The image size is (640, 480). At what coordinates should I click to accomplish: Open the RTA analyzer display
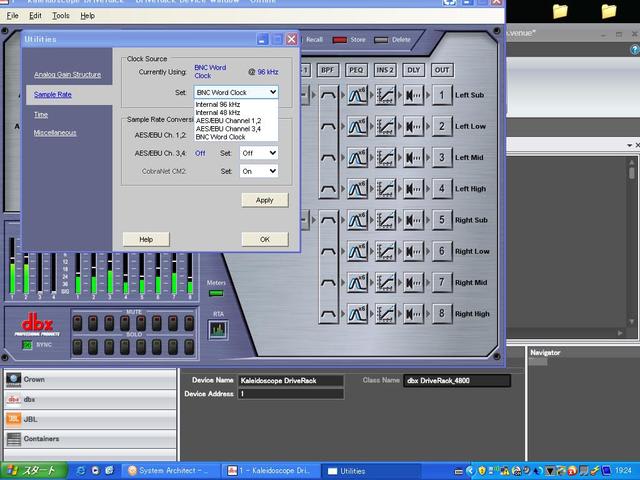218,330
